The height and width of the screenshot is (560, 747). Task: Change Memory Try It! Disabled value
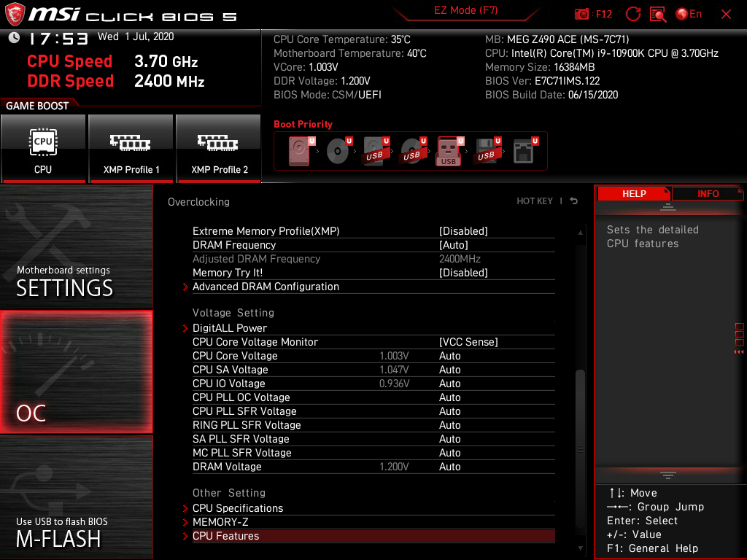click(x=463, y=273)
